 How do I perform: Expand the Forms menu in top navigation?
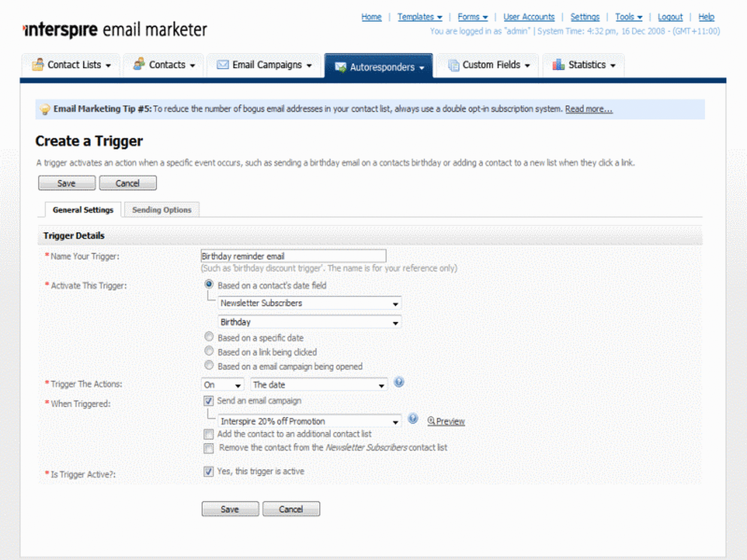pos(473,17)
